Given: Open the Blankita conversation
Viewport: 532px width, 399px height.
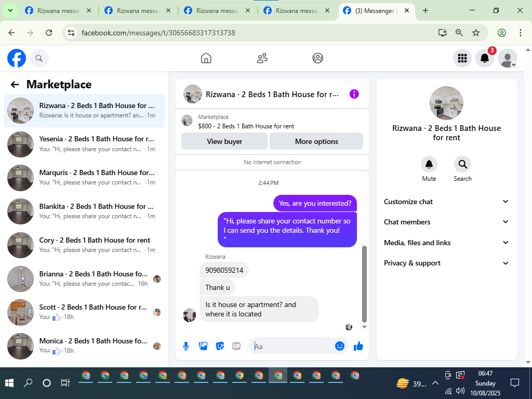Looking at the screenshot, I should [x=84, y=211].
